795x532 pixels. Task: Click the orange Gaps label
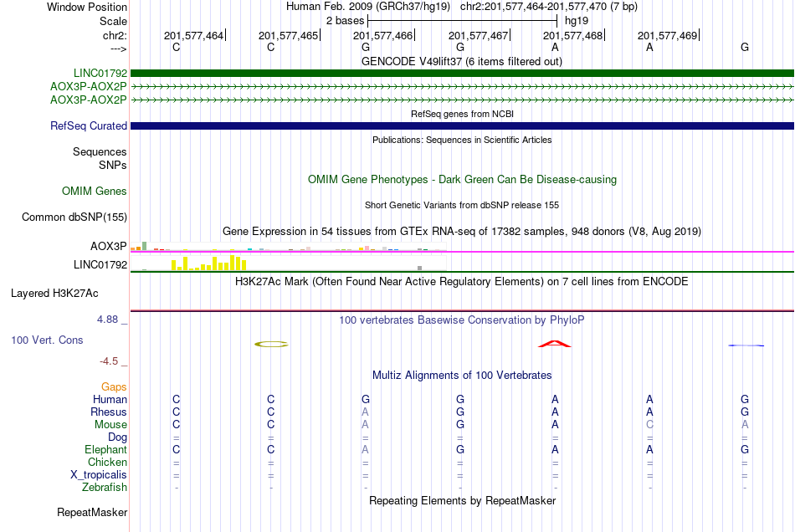click(114, 387)
